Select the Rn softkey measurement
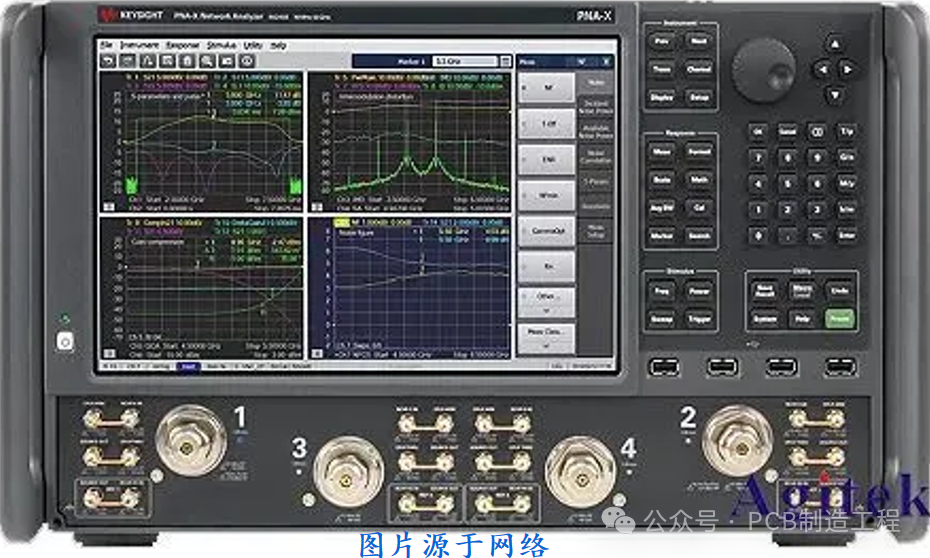The image size is (930, 558). pyautogui.click(x=546, y=266)
